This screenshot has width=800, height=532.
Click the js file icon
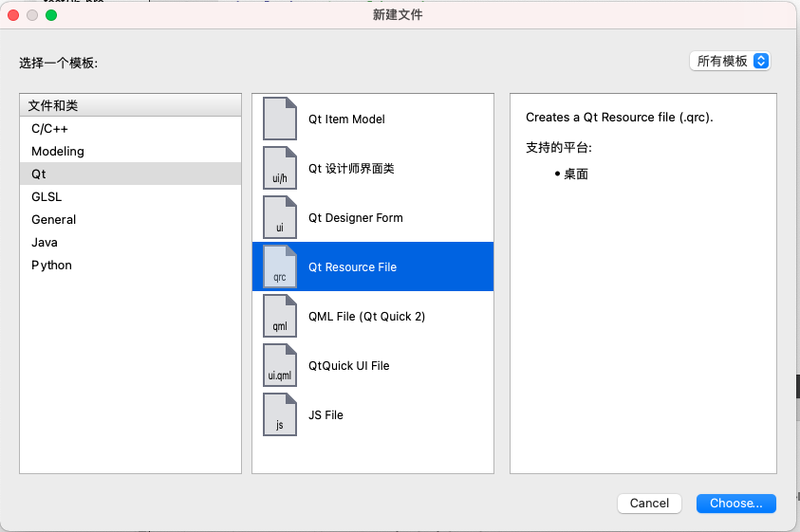(x=279, y=414)
